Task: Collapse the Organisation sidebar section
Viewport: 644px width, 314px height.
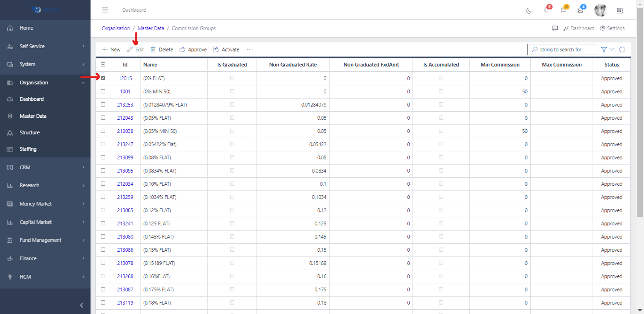Action: point(45,83)
